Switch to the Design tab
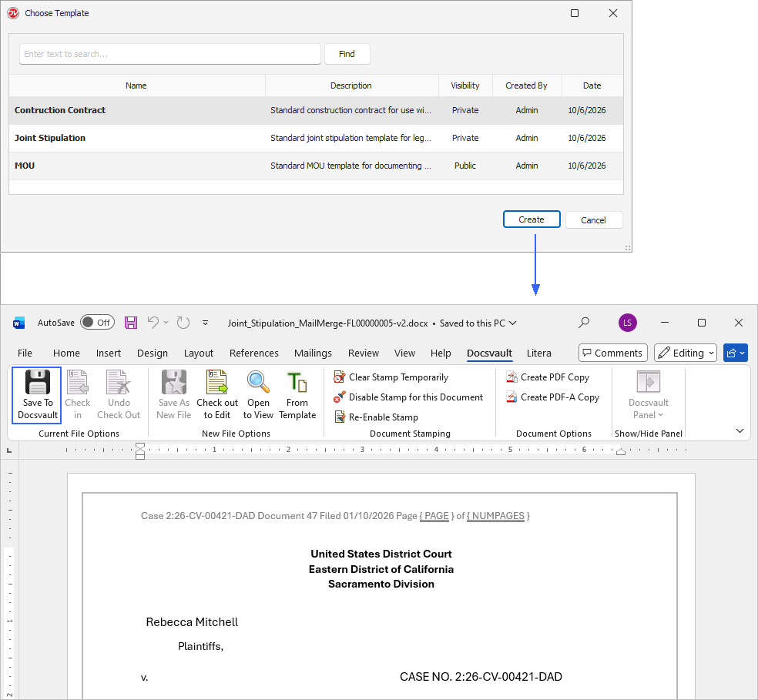758x700 pixels. coord(153,353)
